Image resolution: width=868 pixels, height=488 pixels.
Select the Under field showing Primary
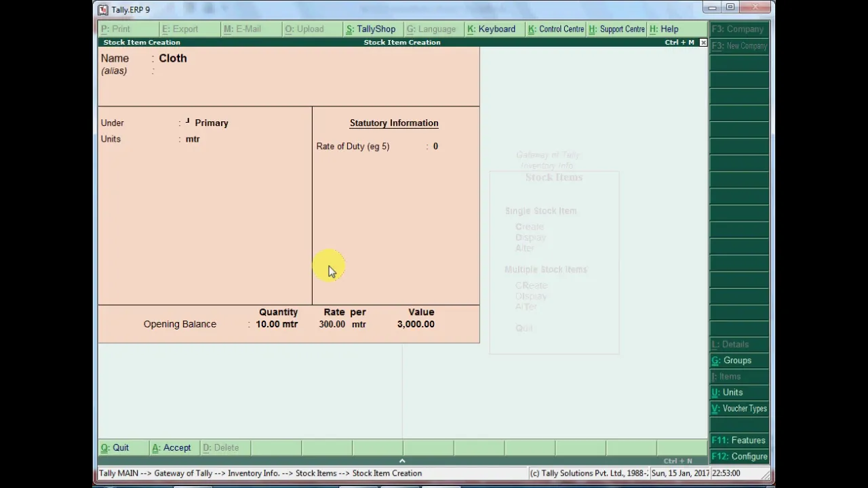tap(212, 123)
